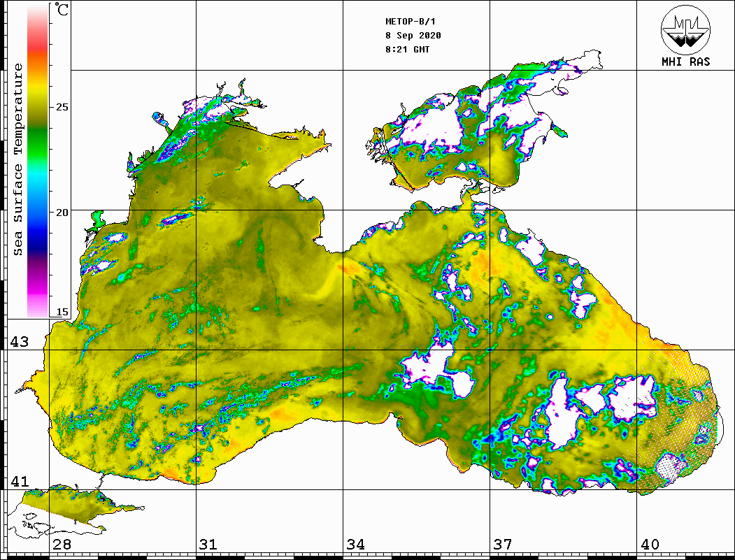Click longitude label 31
Image resolution: width=735 pixels, height=560 pixels.
[208, 544]
